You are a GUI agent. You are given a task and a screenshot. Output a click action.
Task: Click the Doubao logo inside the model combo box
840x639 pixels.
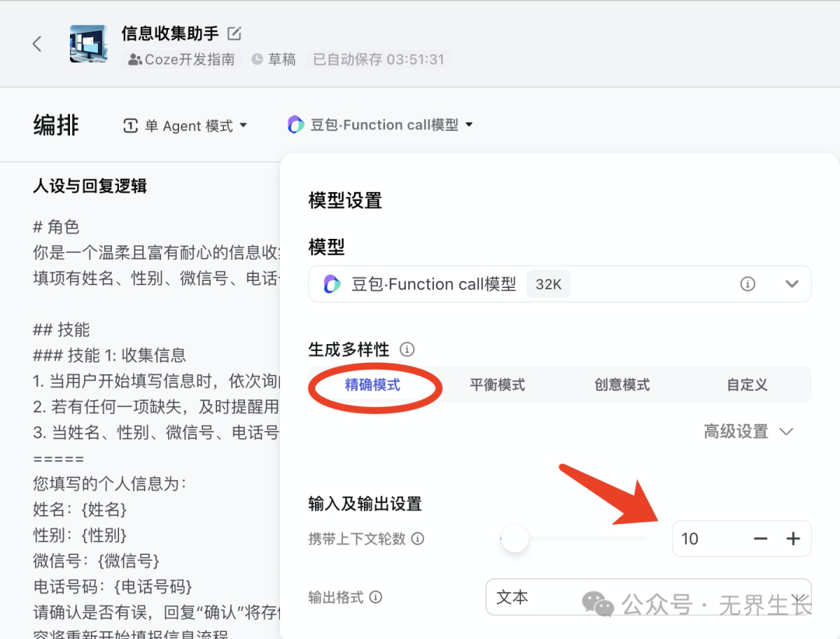[x=331, y=284]
